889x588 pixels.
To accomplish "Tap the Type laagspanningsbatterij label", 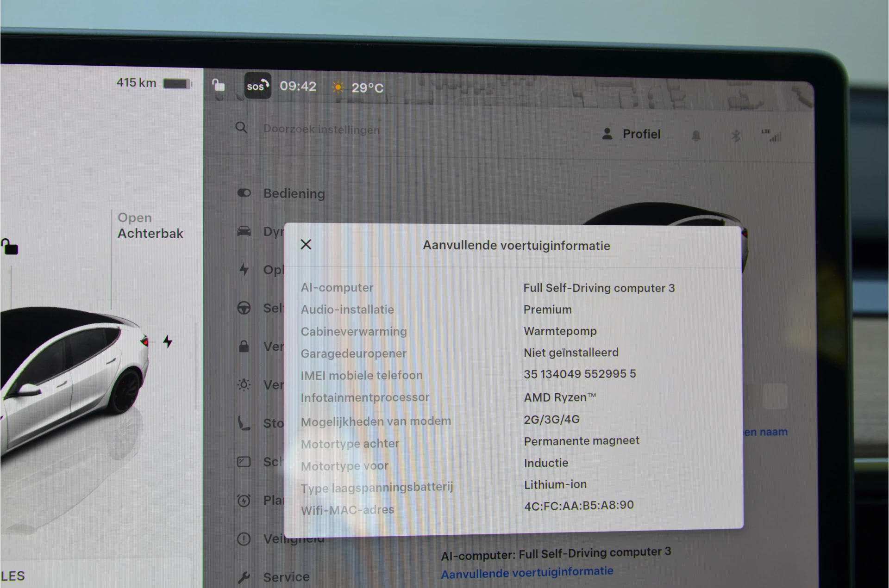I will click(x=377, y=488).
